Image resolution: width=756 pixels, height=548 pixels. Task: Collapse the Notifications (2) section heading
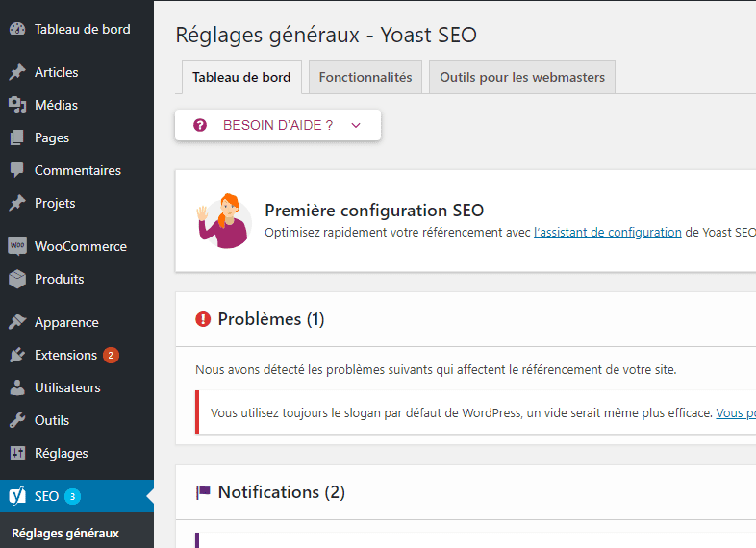pyautogui.click(x=282, y=492)
